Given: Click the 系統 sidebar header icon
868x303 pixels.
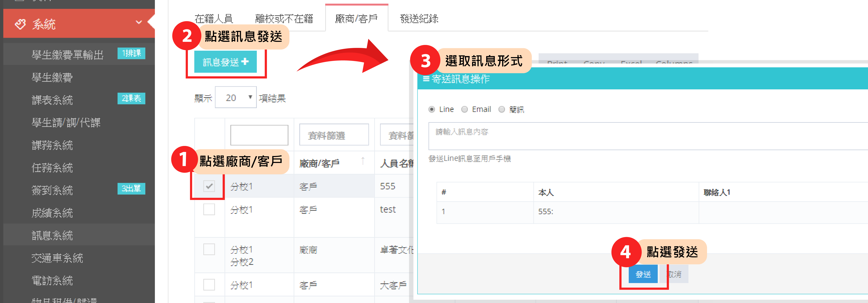Looking at the screenshot, I should [20, 24].
